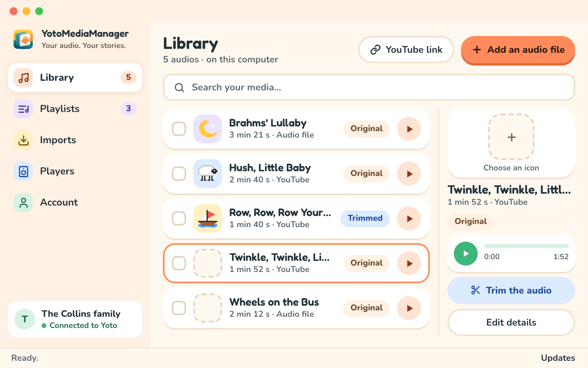Screen dimensions: 588x368
Task: Tick the checkbox for Brahms' Lullaby
Action: click(179, 129)
